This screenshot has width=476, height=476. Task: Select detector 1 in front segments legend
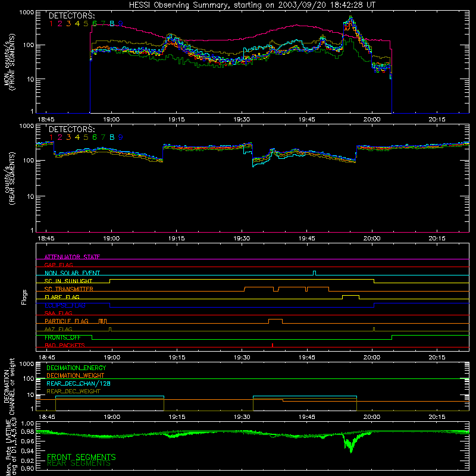pos(51,24)
